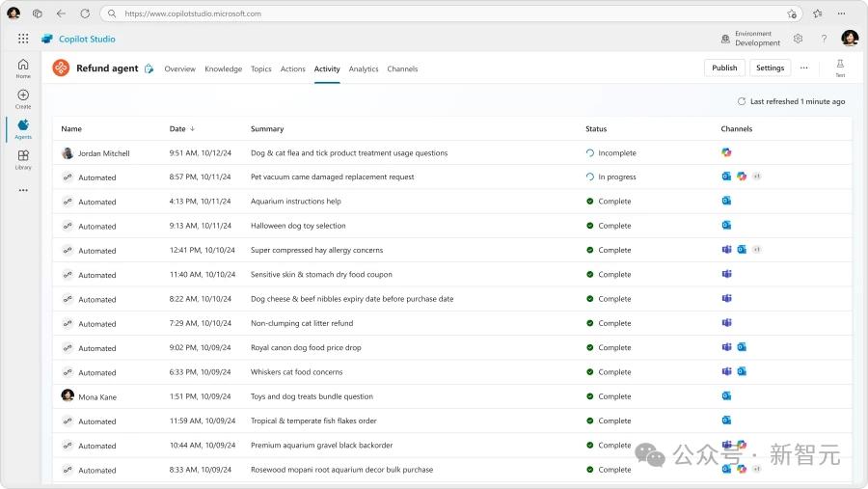Click edit icon beside Refund agent
Image resolution: width=868 pixels, height=489 pixels.
[x=149, y=68]
